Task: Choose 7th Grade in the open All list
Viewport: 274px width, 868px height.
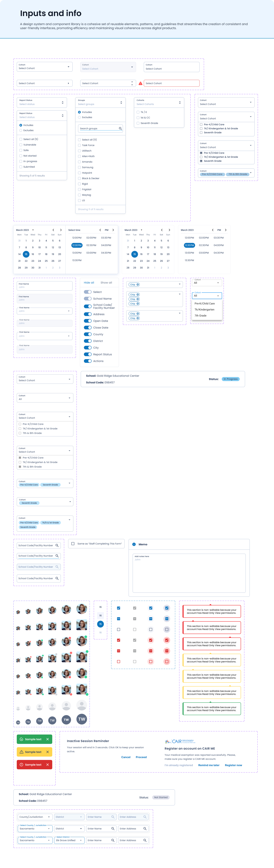Action: [200, 316]
